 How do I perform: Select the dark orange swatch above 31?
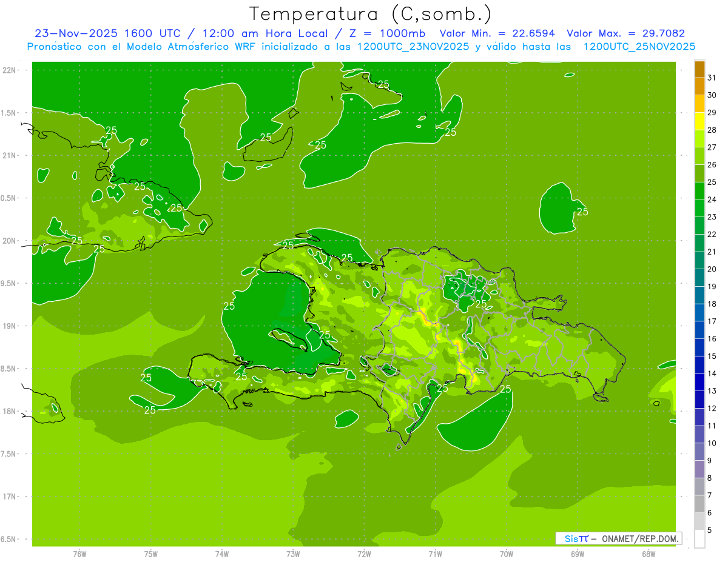699,69
